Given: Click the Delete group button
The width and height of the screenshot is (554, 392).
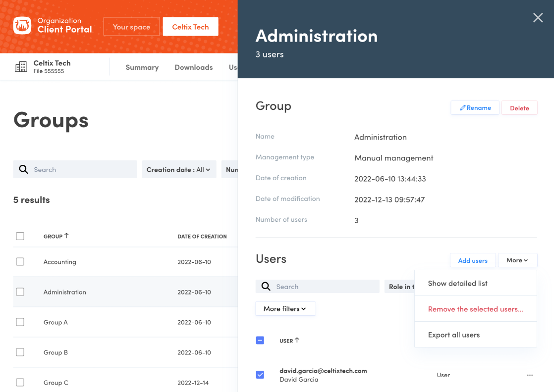Looking at the screenshot, I should pos(519,108).
